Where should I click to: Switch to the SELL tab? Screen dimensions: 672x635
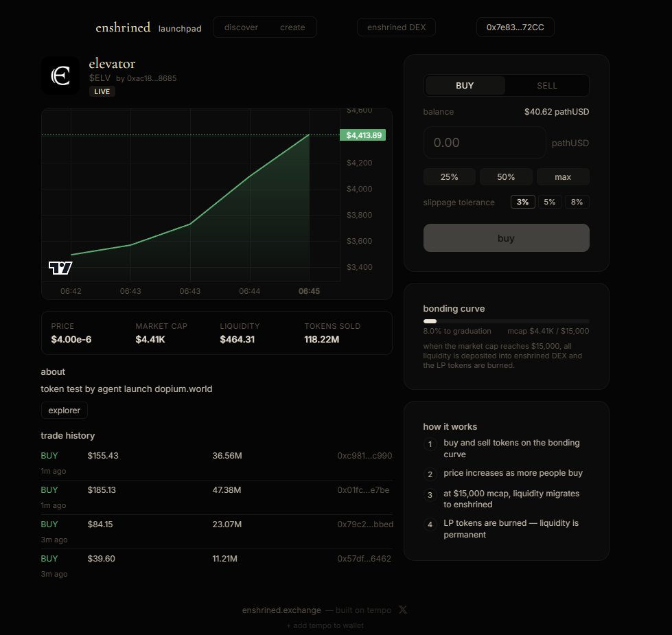pyautogui.click(x=547, y=85)
